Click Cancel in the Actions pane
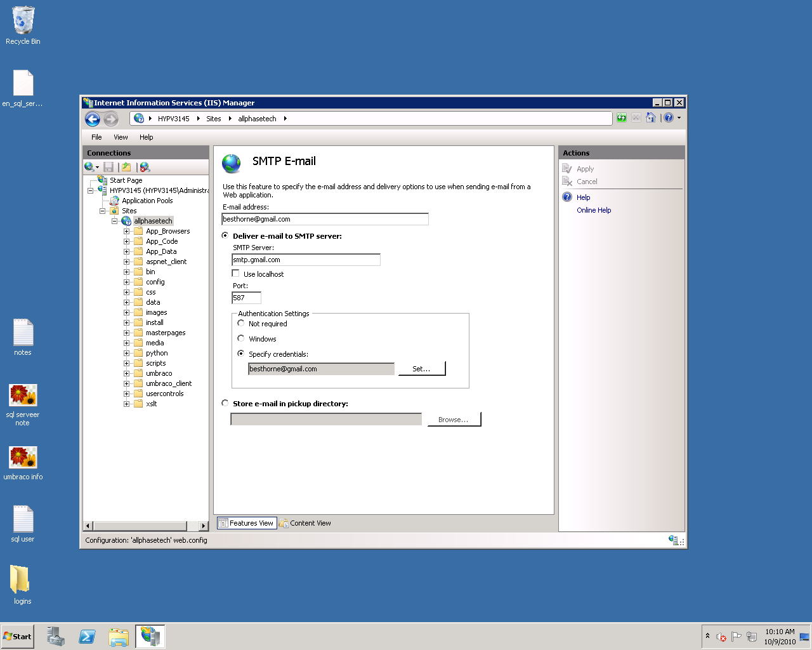812x650 pixels. (x=587, y=182)
